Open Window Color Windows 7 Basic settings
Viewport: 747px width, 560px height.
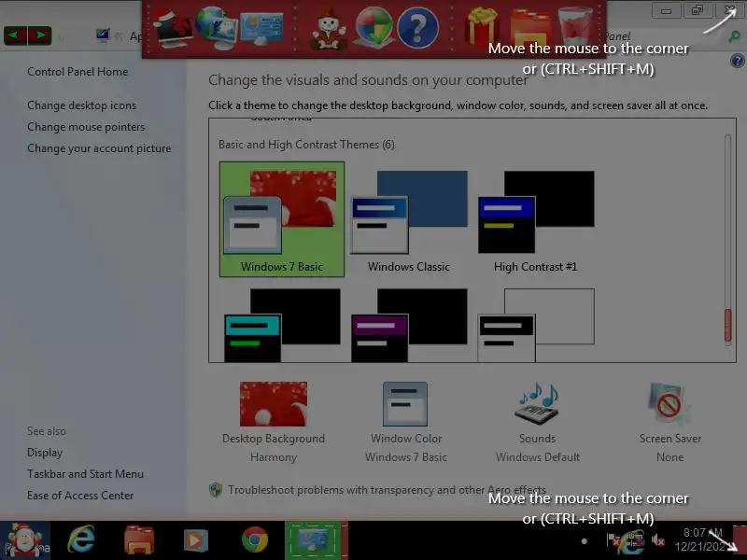coord(406,423)
